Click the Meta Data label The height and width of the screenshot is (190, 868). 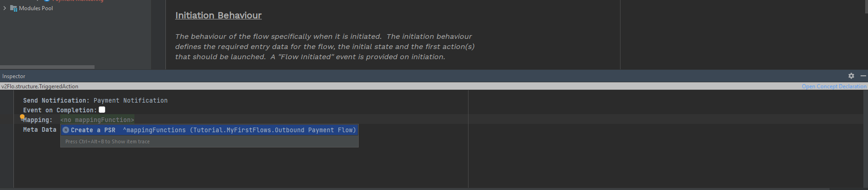[39, 130]
